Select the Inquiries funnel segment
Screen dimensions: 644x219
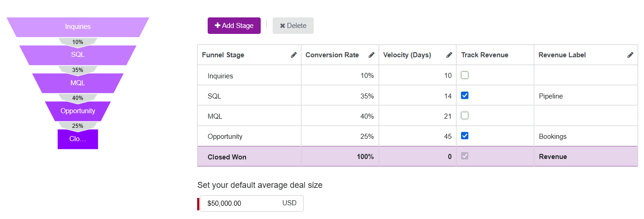(78, 27)
